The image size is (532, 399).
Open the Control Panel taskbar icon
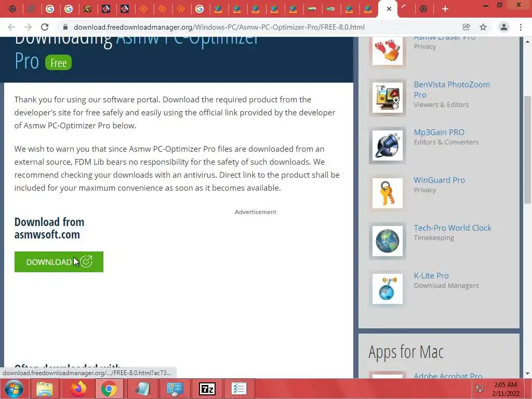click(175, 389)
